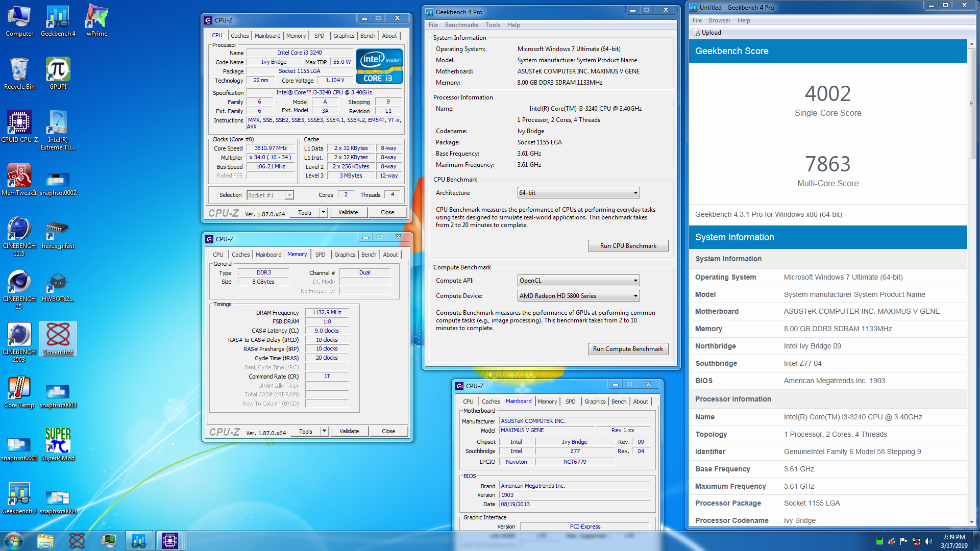Switch to Bench tab in top CPU-Z
The width and height of the screenshot is (980, 551).
pyautogui.click(x=367, y=36)
